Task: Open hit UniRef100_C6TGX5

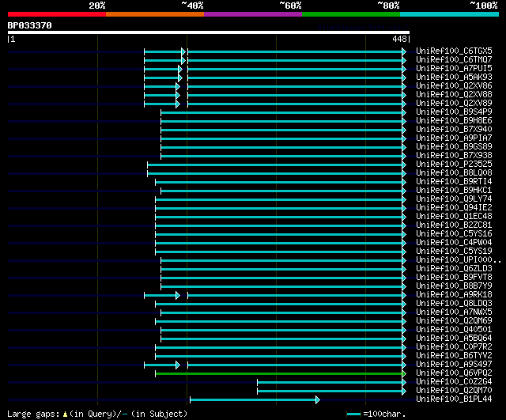Action: 454,51
